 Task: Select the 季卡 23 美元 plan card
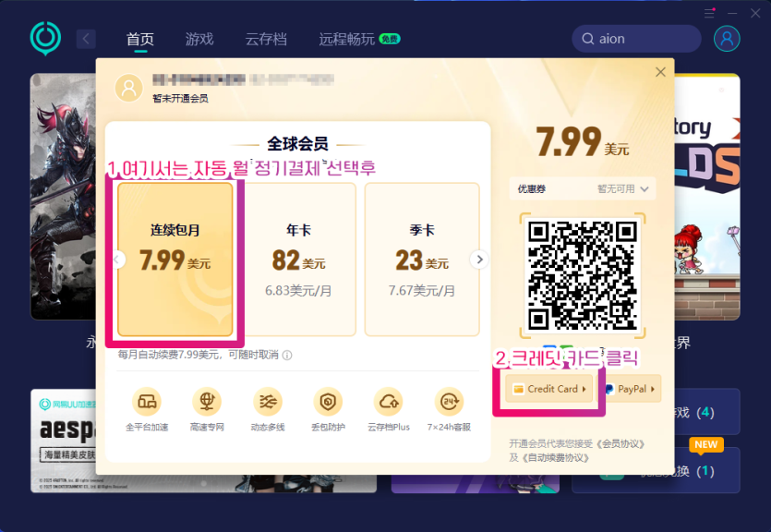(422, 260)
